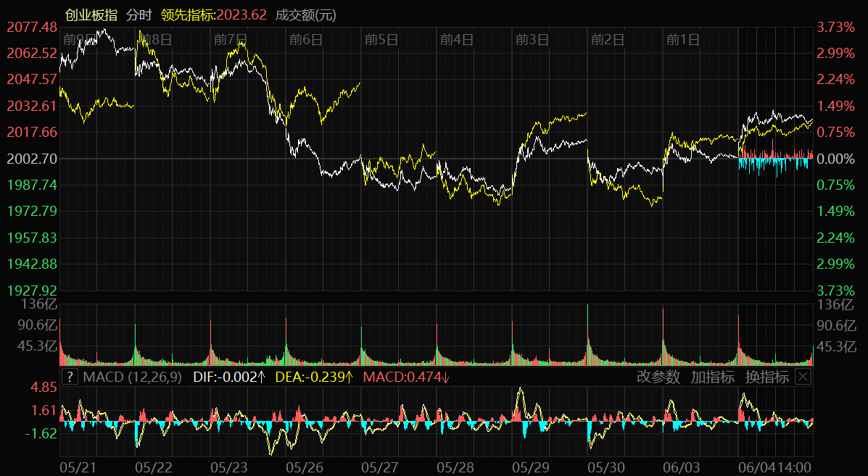Select the 前3日 day label

pyautogui.click(x=532, y=39)
